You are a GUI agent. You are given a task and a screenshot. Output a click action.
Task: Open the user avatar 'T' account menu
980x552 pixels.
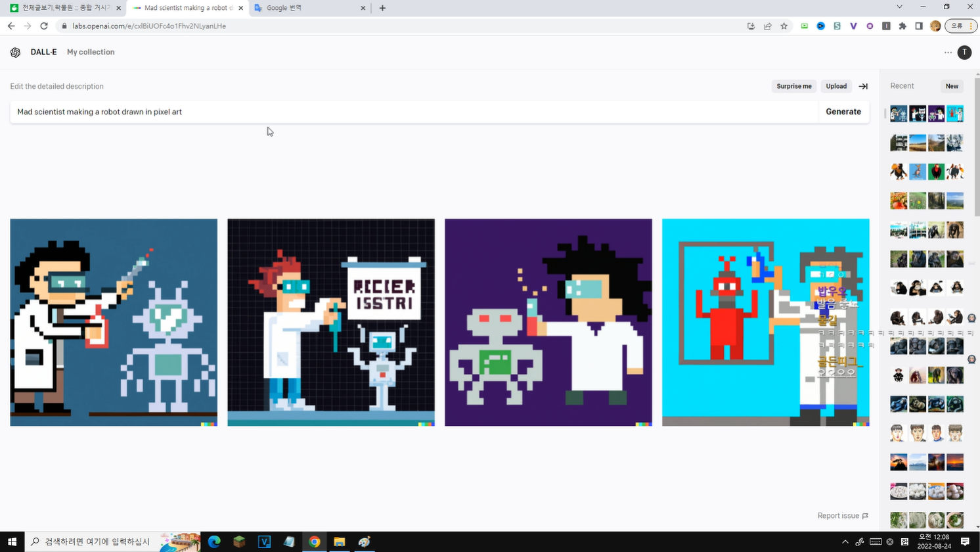(x=964, y=53)
